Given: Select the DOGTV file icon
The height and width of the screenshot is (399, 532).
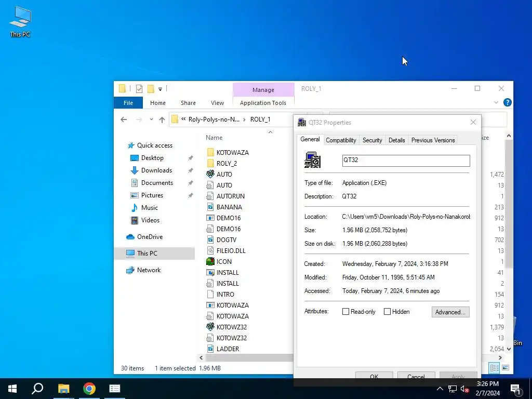Looking at the screenshot, I should coord(210,240).
